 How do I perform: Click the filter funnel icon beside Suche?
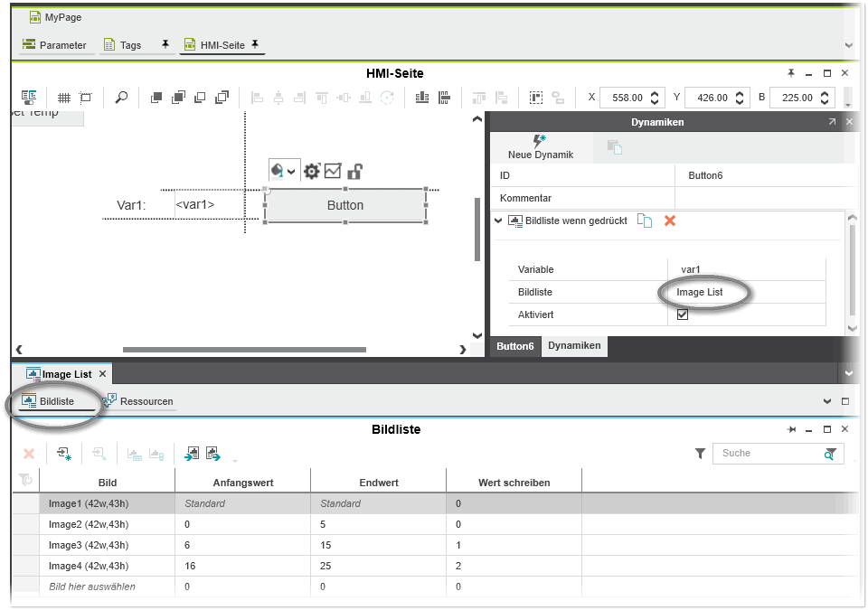(x=700, y=454)
